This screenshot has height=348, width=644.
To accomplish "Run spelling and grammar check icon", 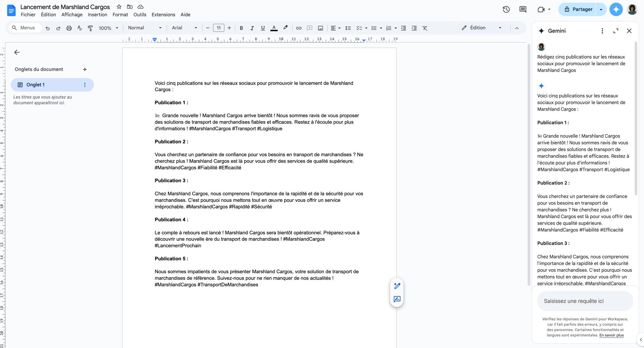I will [x=79, y=28].
